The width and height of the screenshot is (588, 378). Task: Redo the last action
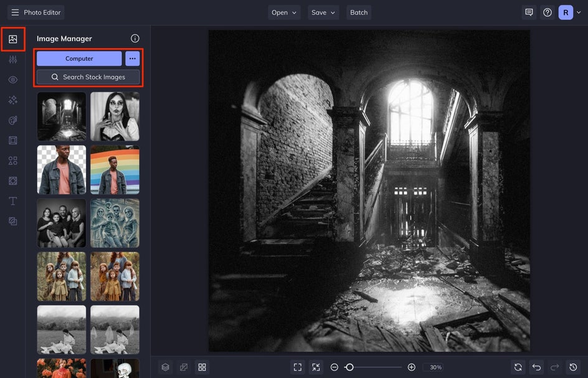(554, 367)
